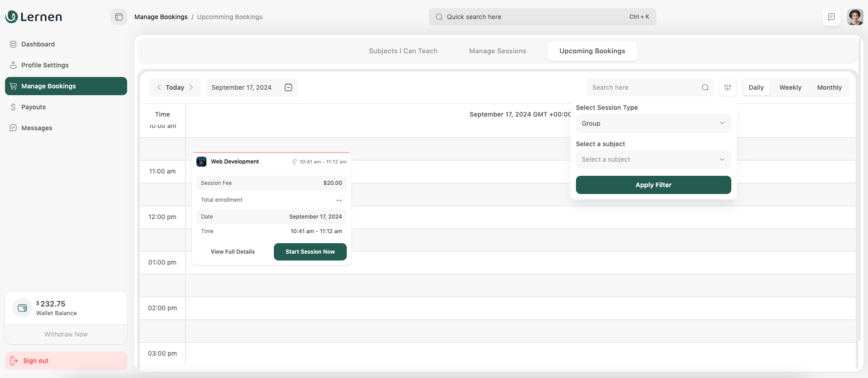Open the Manage Sessions tab

[x=498, y=51]
